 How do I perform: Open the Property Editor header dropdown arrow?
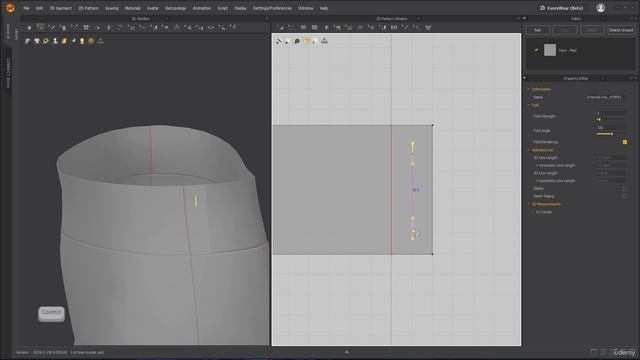[603, 78]
